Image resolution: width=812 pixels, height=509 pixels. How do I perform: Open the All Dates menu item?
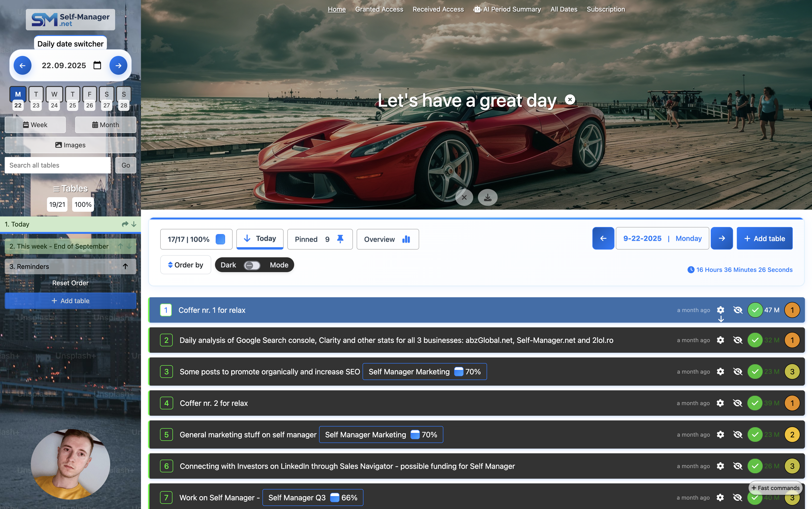click(x=564, y=9)
